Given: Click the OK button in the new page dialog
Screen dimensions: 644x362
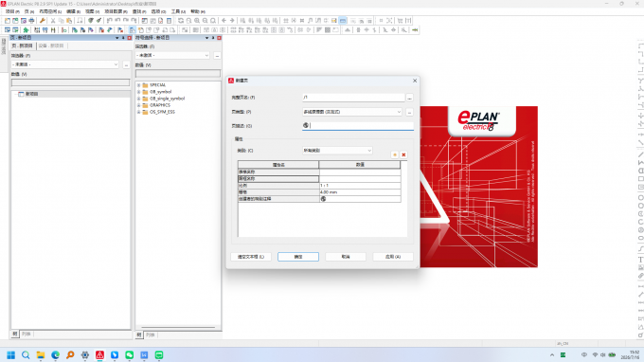Looking at the screenshot, I should [298, 257].
